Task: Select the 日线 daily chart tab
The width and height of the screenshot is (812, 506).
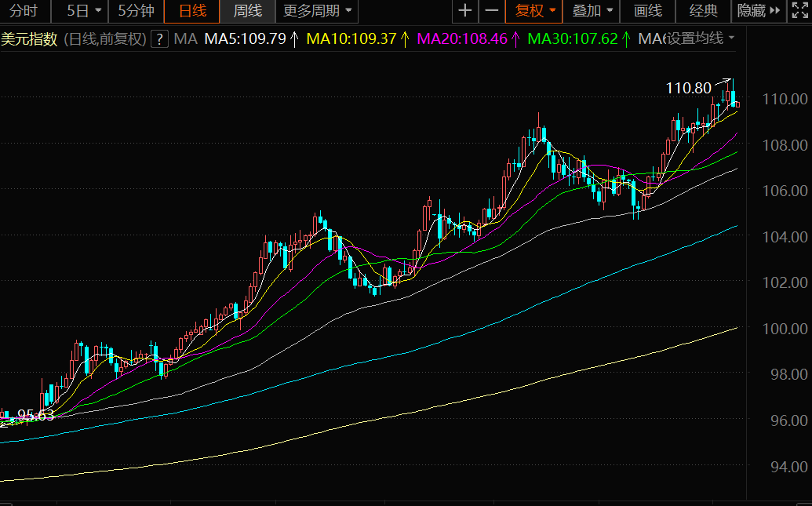Action: click(193, 11)
